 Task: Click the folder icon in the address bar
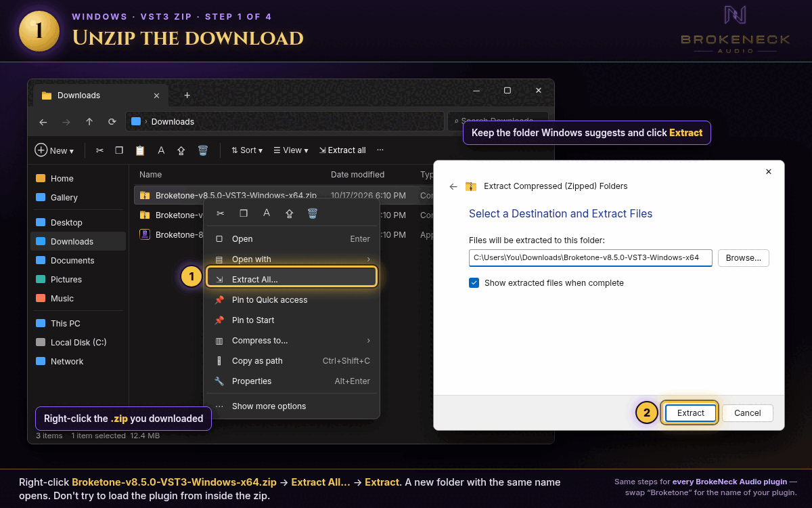(x=136, y=122)
